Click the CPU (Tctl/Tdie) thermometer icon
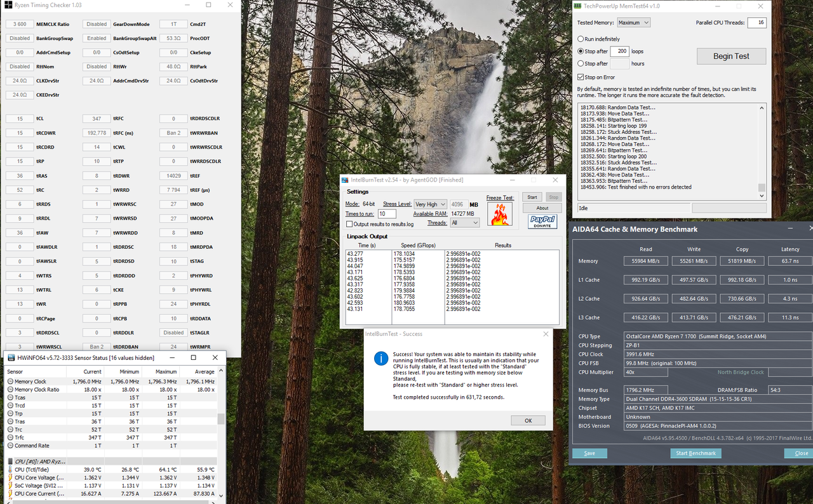 point(10,470)
